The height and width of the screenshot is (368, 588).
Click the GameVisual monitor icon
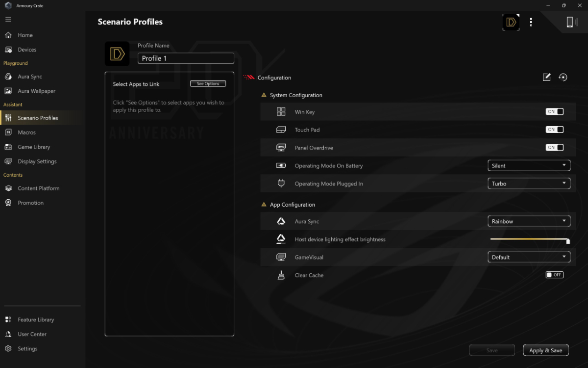[281, 257]
